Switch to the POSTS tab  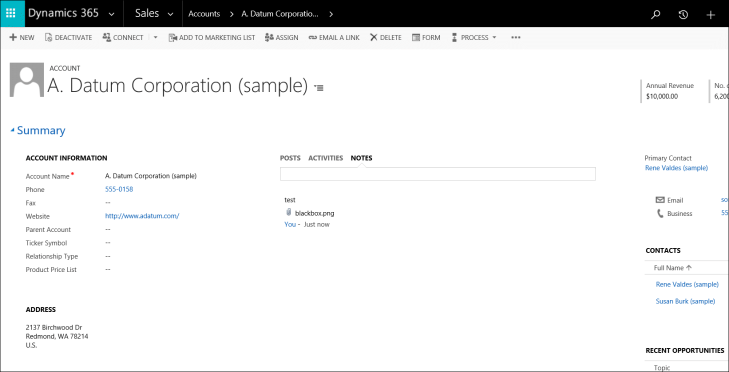click(x=290, y=158)
